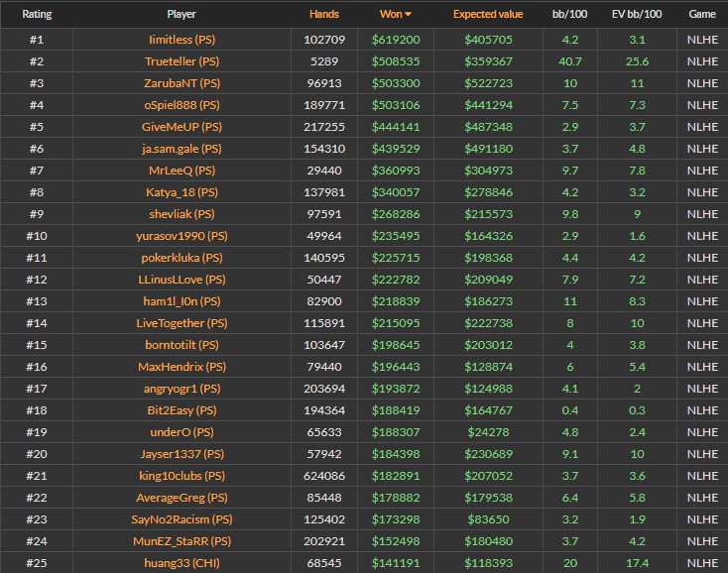View MaxHendrix (PS) player stats
Screen dimensions: 728x573
tap(182, 367)
